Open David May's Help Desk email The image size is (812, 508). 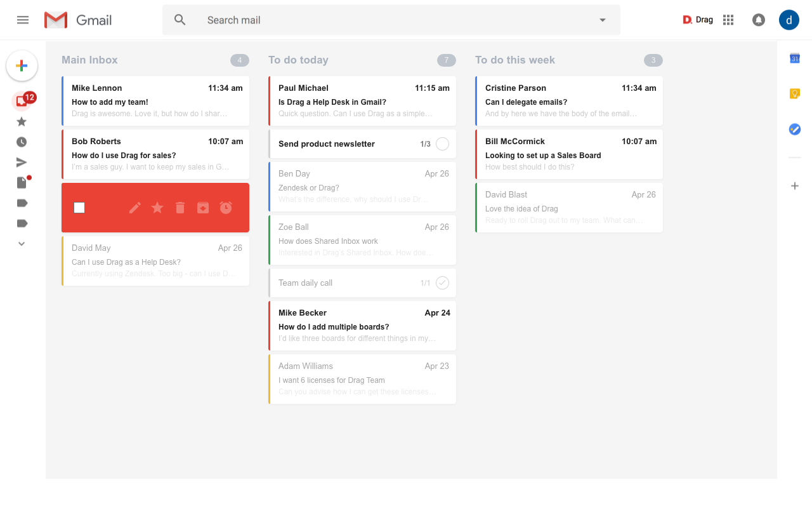(x=155, y=261)
